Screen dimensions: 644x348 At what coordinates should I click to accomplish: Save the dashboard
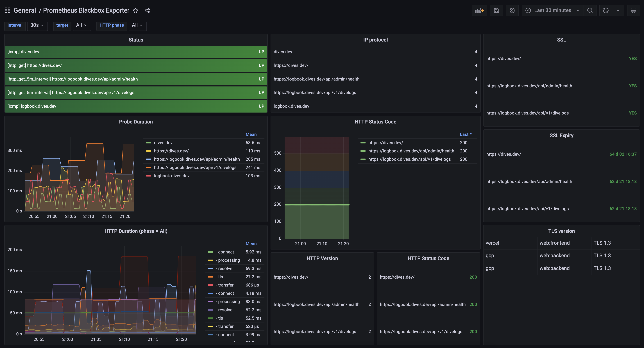point(496,10)
